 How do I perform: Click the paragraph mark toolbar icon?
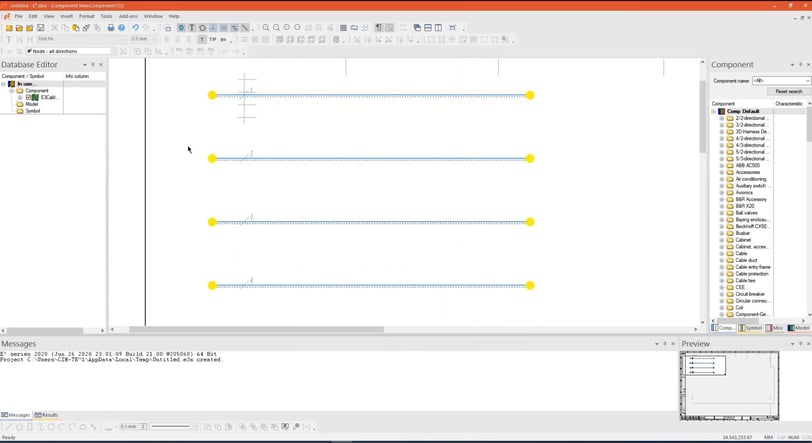379,28
